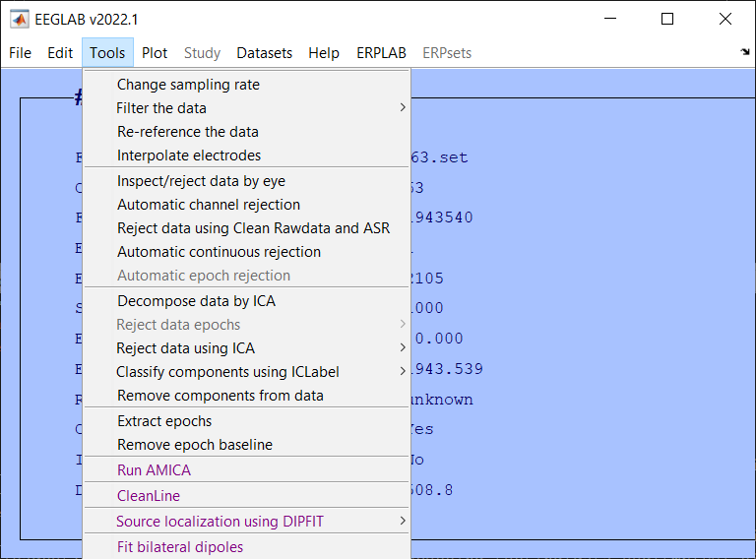The width and height of the screenshot is (756, 559).
Task: Choose Automatic channel rejection
Action: pos(209,205)
